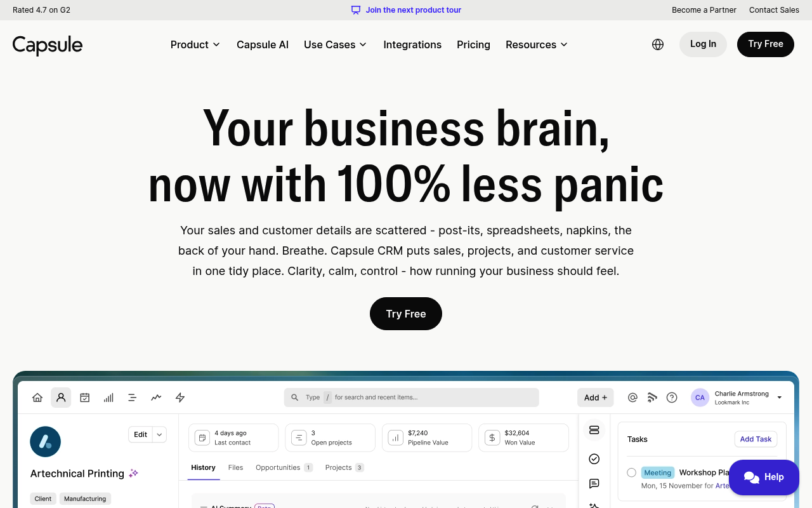Click the Artechnical Printing logo avatar
812x508 pixels.
coord(46,442)
